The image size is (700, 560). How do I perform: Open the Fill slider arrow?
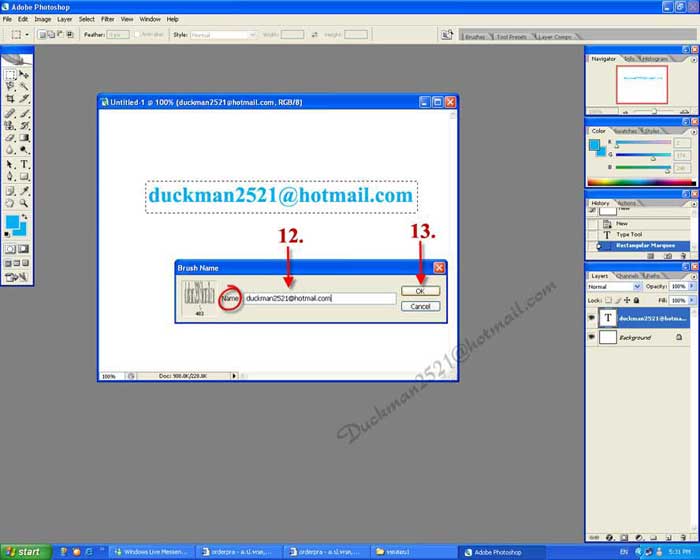click(692, 301)
